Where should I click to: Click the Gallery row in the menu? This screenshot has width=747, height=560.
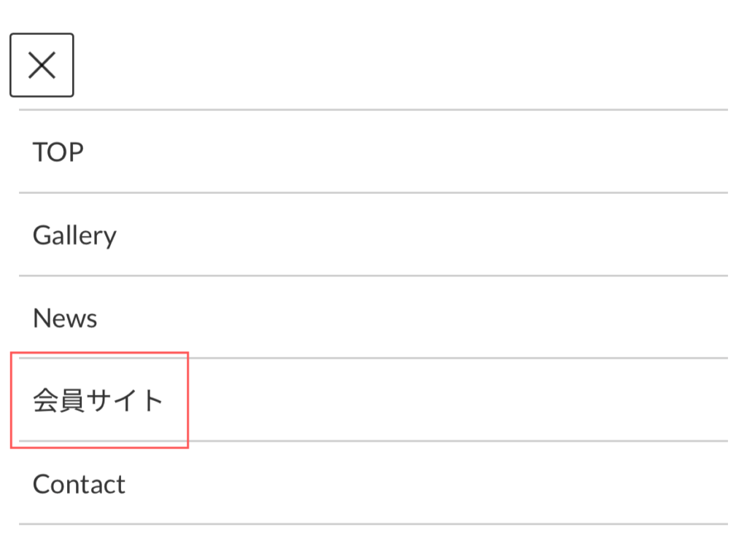coord(373,234)
